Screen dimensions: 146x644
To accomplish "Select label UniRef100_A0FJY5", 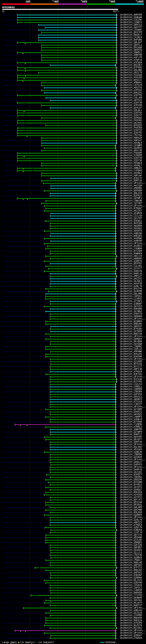I will click(x=131, y=58).
